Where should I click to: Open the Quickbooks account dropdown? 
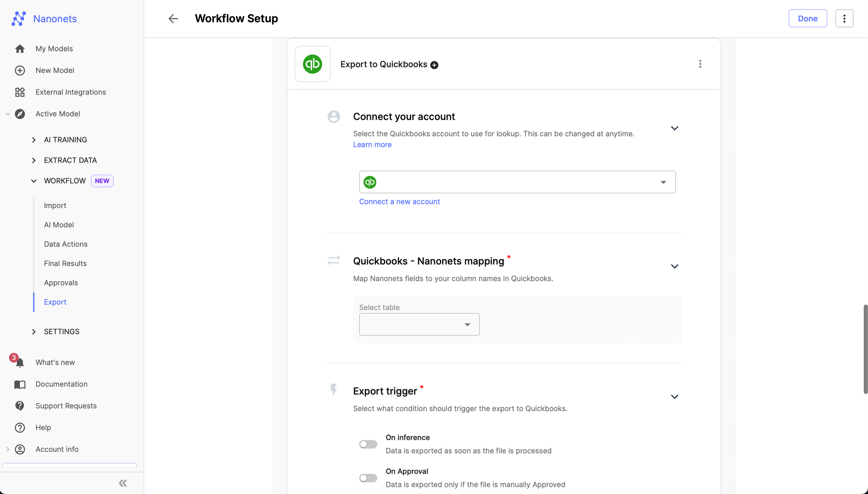[517, 182]
